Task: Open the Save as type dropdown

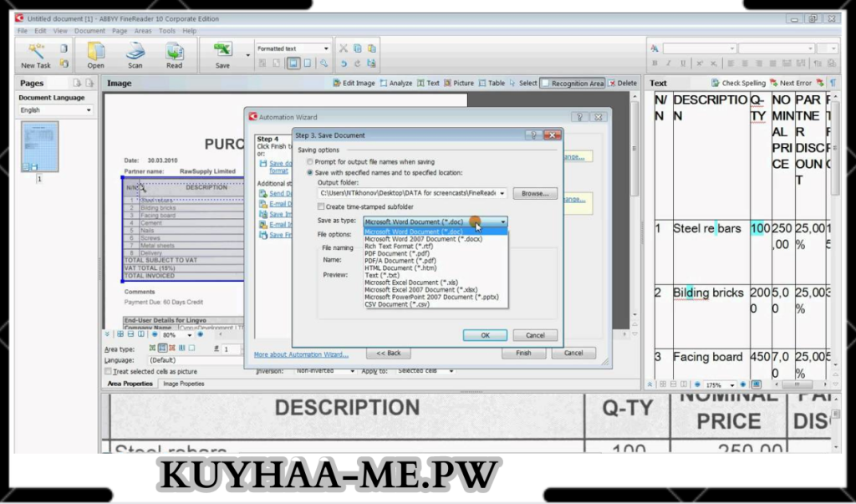Action: point(502,221)
